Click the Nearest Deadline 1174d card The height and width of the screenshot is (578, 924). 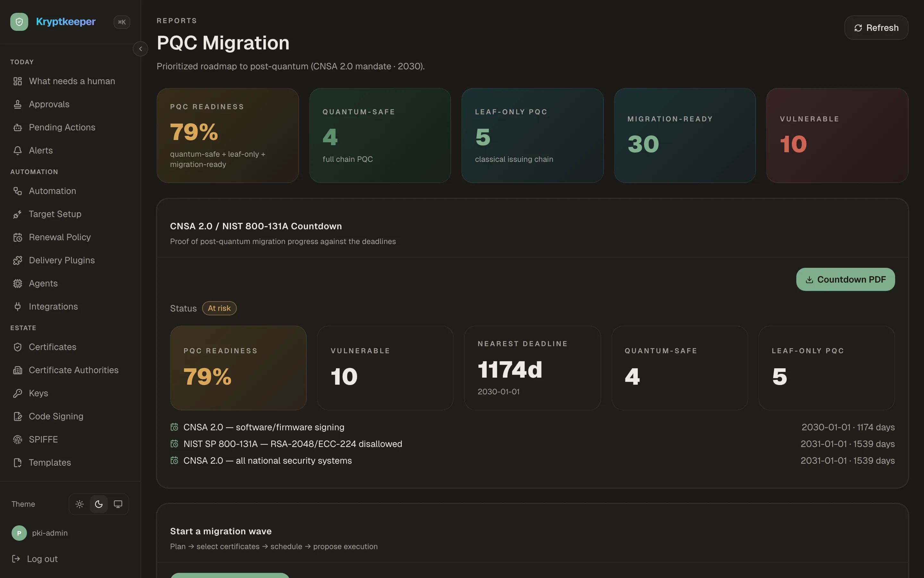pos(532,368)
